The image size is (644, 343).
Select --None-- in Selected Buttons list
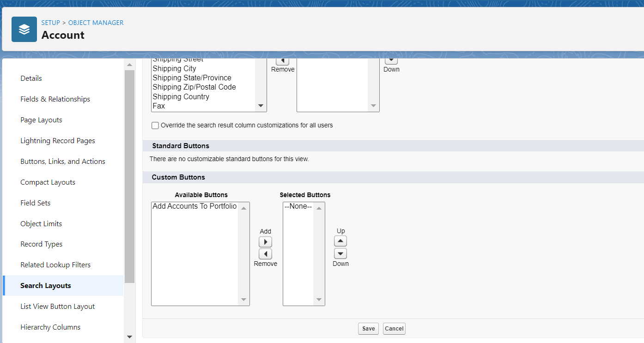tap(298, 206)
